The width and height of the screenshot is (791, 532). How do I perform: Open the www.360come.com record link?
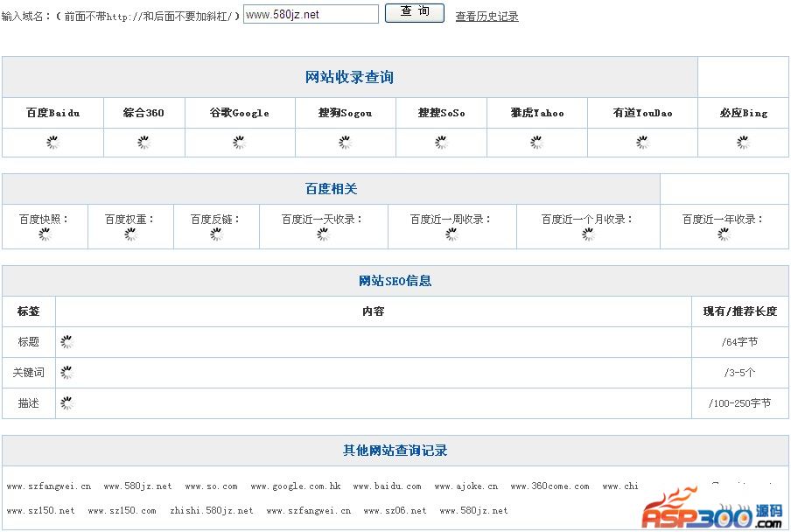click(x=549, y=486)
